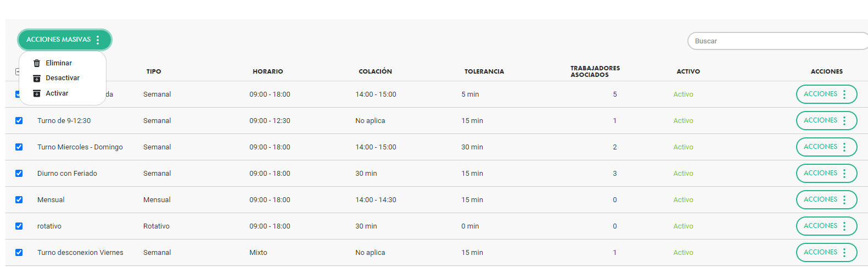Deselect the Turno Miercoles - Domingo checkbox

(x=19, y=147)
